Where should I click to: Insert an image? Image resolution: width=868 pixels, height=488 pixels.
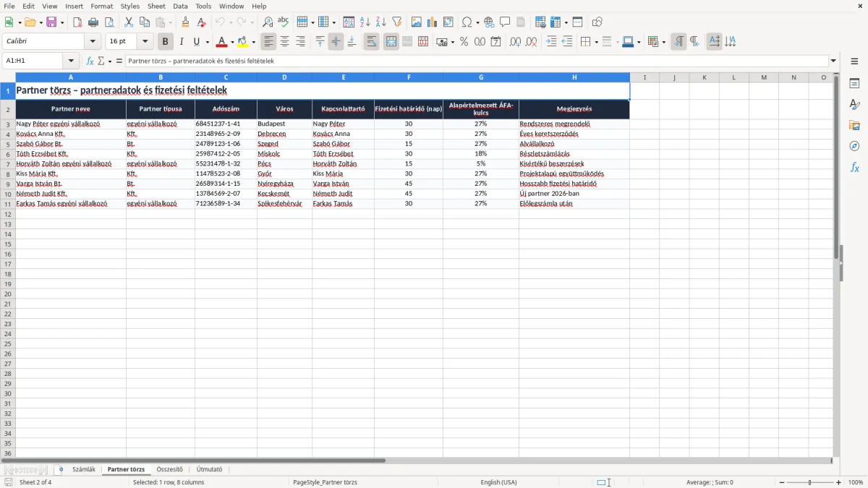tap(417, 22)
